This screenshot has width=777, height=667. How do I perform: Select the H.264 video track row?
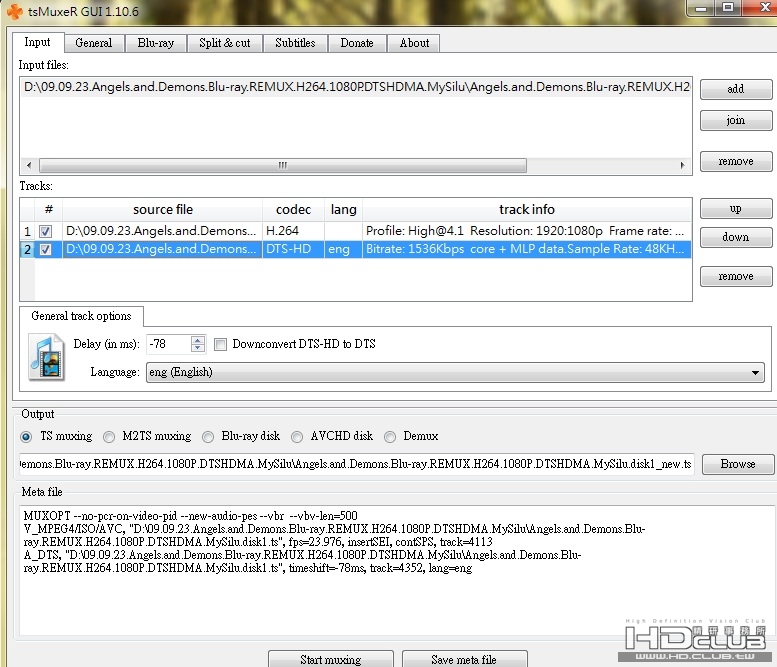(x=355, y=231)
